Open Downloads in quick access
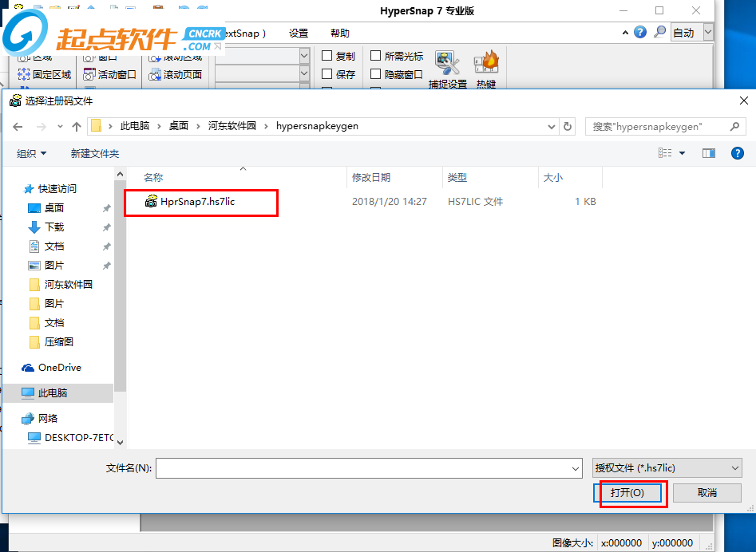Viewport: 756px width, 552px height. (x=54, y=227)
